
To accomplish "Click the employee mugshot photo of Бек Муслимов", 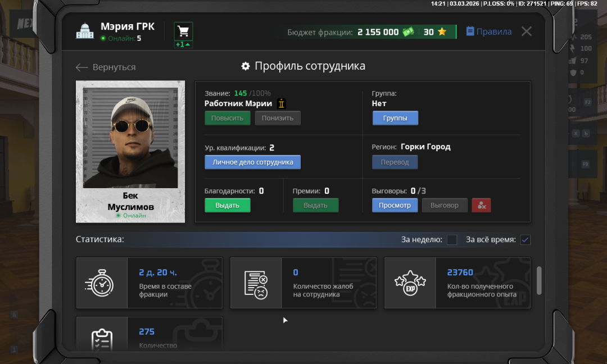I will 130,138.
